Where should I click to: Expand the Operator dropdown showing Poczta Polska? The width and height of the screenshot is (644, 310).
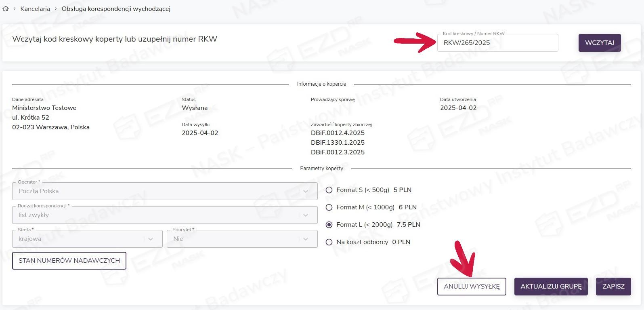click(165, 191)
